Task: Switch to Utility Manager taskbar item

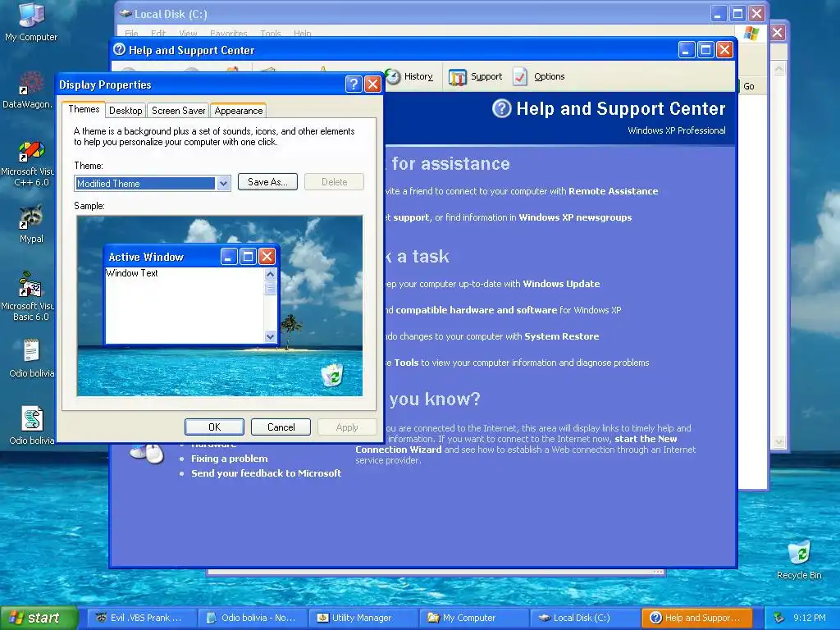Action: point(362,618)
